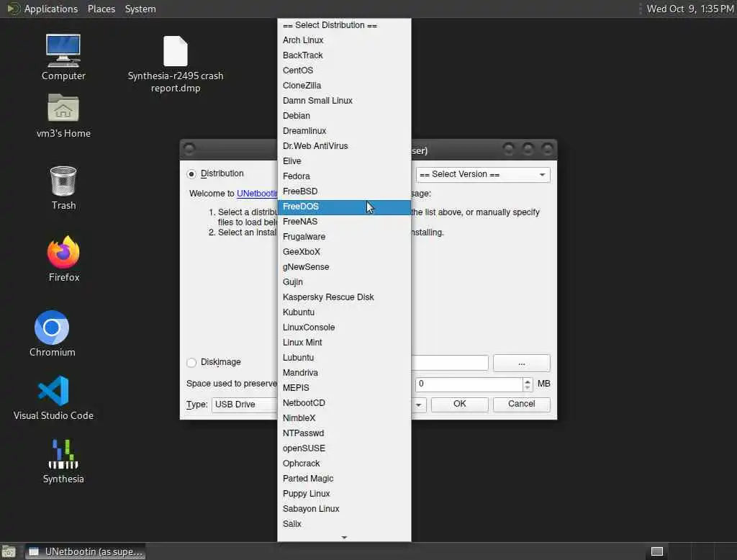
Task: Choose Kubuntu from the distribution list
Action: (x=344, y=312)
